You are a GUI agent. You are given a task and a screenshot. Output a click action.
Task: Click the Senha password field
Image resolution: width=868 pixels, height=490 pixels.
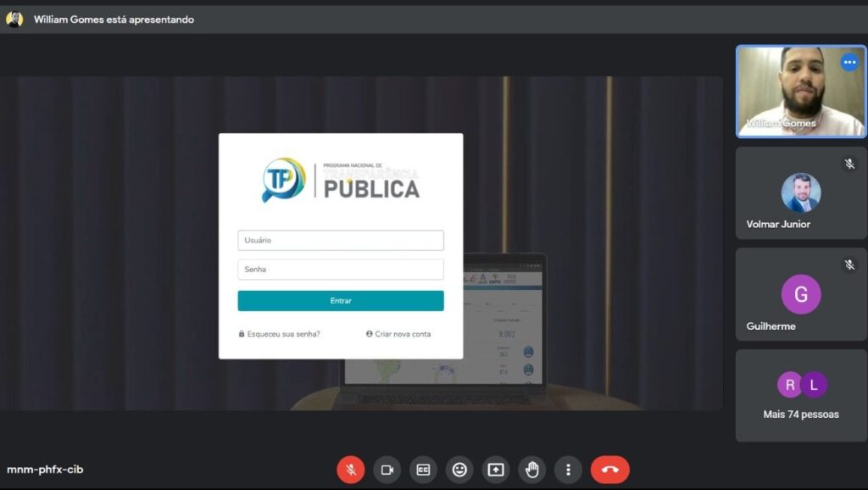point(341,270)
